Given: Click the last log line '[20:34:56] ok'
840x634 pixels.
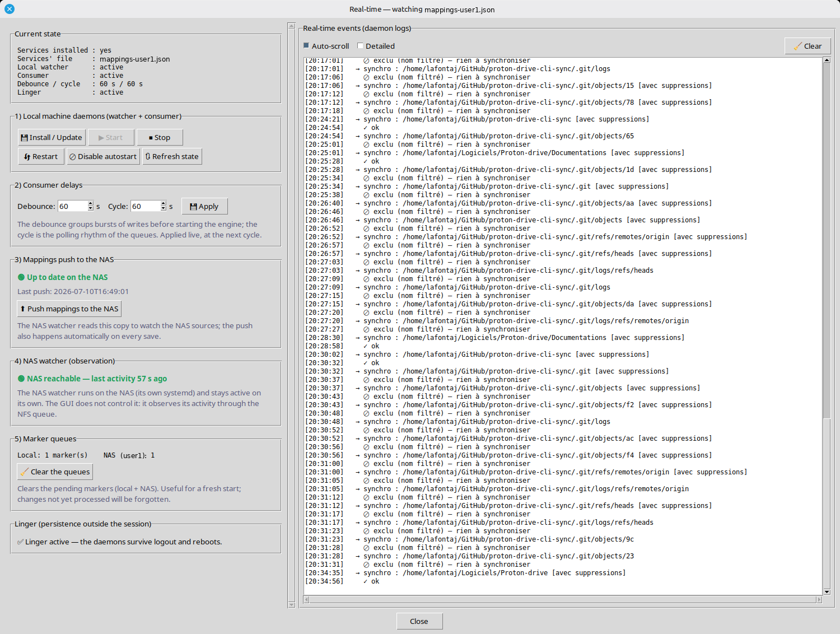Looking at the screenshot, I should pos(342,581).
